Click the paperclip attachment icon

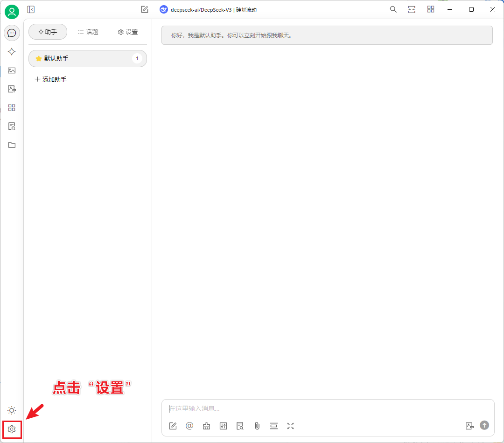[x=257, y=426]
